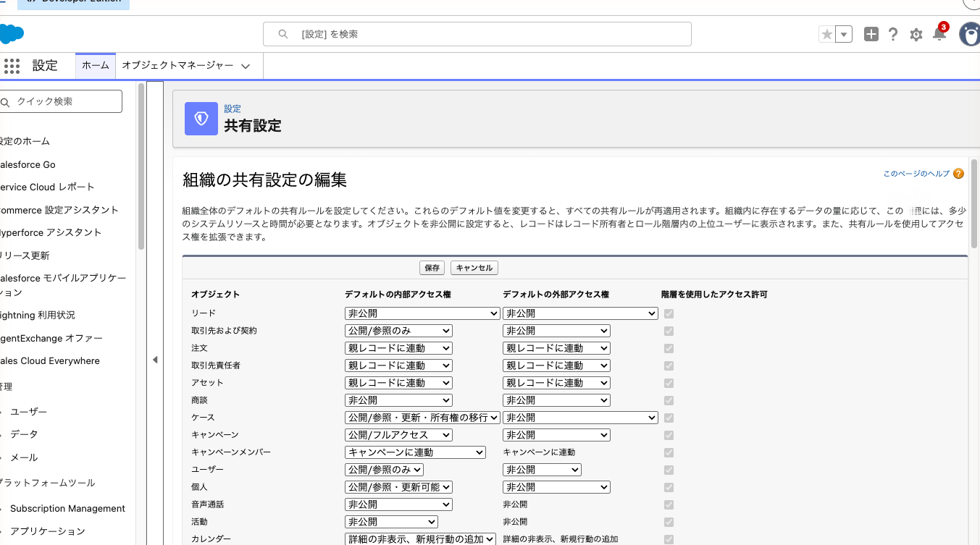Open the リード external access dropdown
The image size is (980, 545).
[x=580, y=313]
